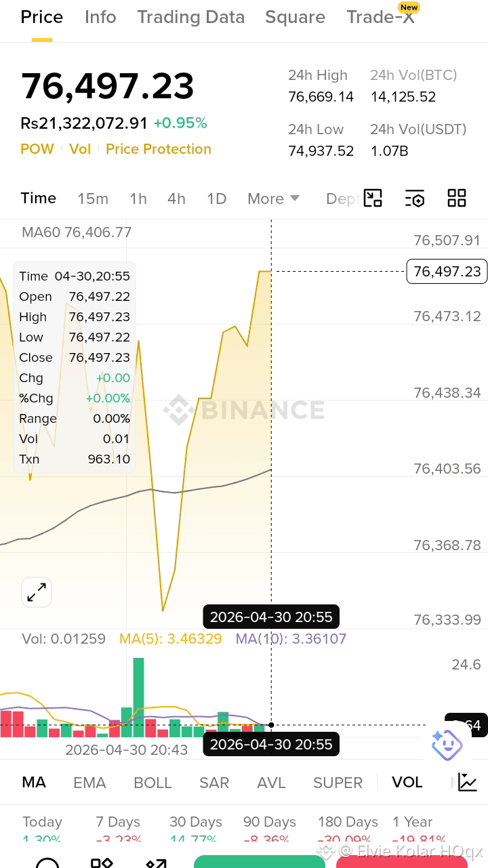
Task: Expand the More timeframe dropdown
Action: [x=273, y=199]
